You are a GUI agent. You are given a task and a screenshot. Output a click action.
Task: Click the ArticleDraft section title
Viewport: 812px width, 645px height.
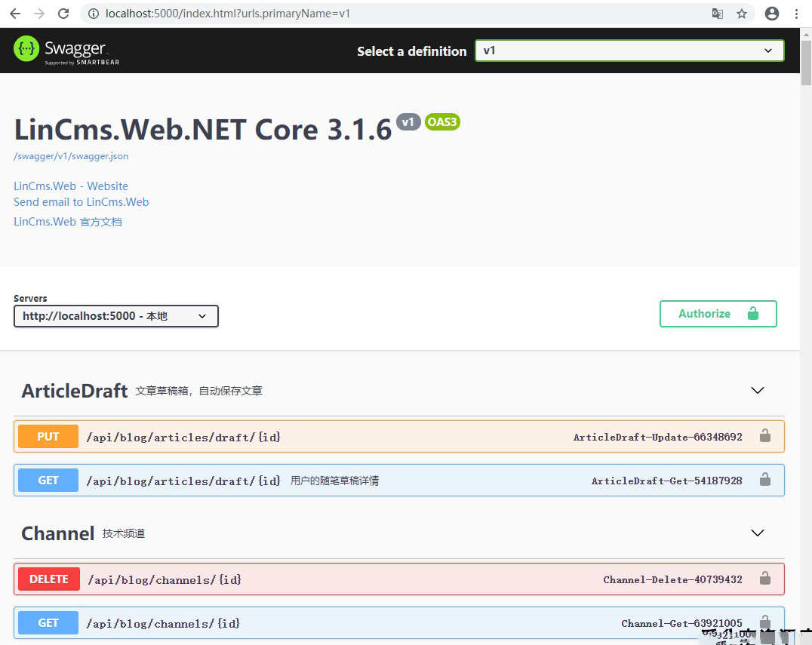[75, 391]
